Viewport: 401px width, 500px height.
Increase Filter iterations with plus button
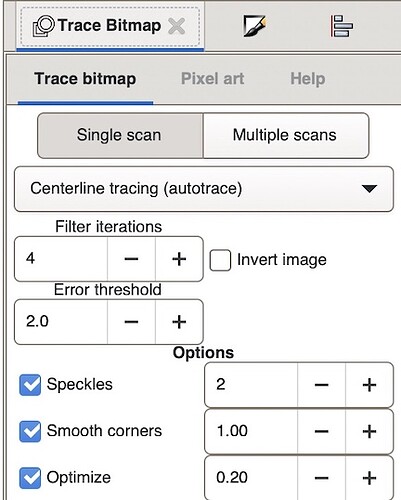click(179, 259)
